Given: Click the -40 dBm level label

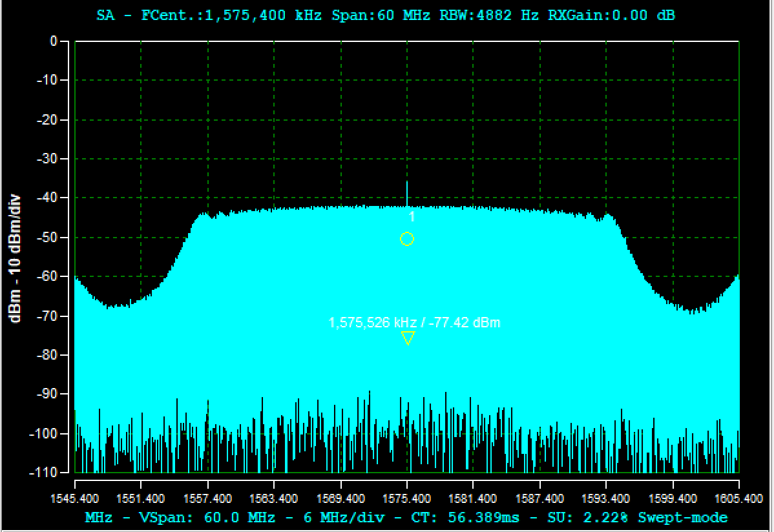Looking at the screenshot, I should [47, 198].
